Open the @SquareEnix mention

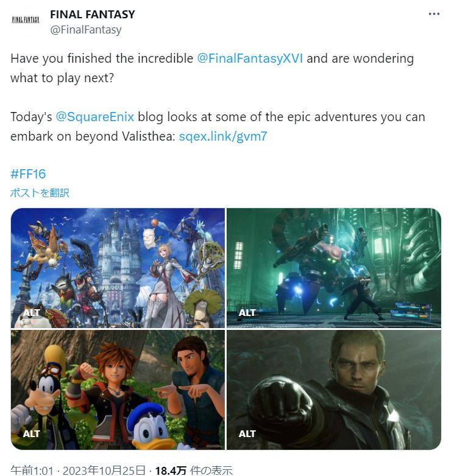(95, 117)
